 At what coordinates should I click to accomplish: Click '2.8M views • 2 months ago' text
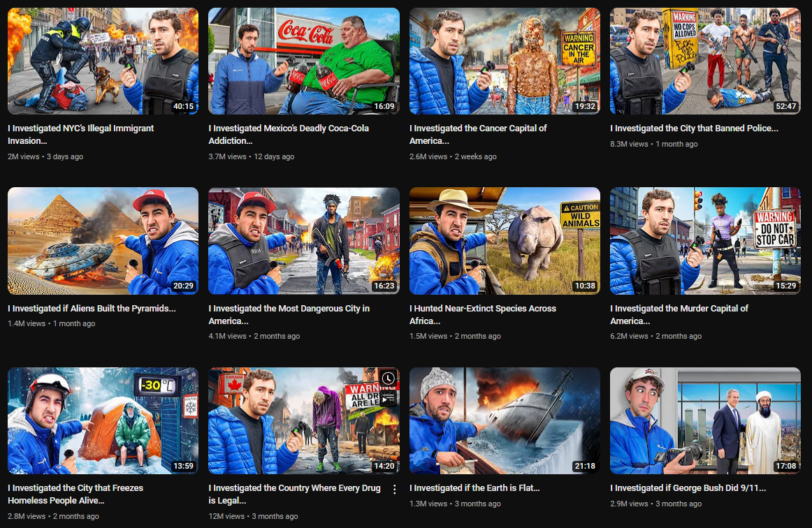(53, 516)
